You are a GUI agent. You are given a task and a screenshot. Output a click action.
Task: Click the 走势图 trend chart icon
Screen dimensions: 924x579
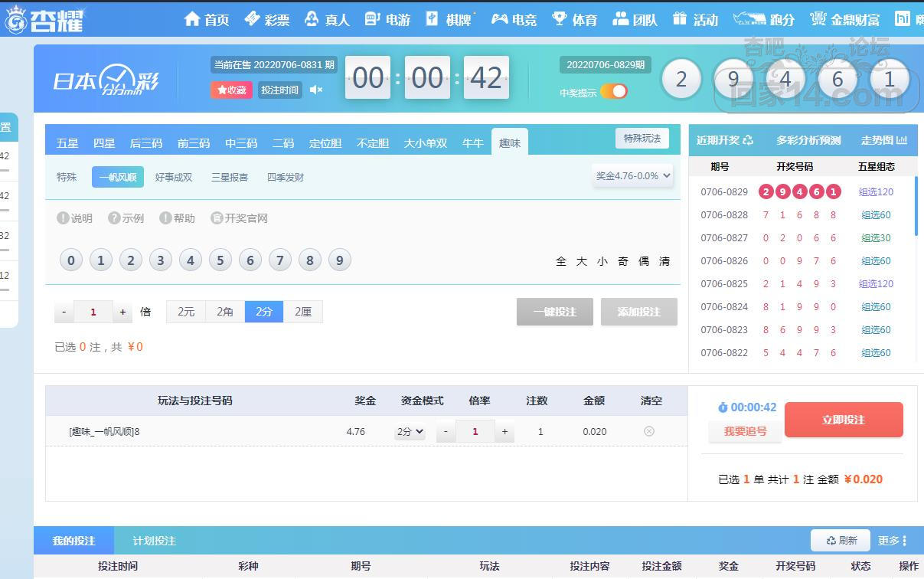click(902, 140)
